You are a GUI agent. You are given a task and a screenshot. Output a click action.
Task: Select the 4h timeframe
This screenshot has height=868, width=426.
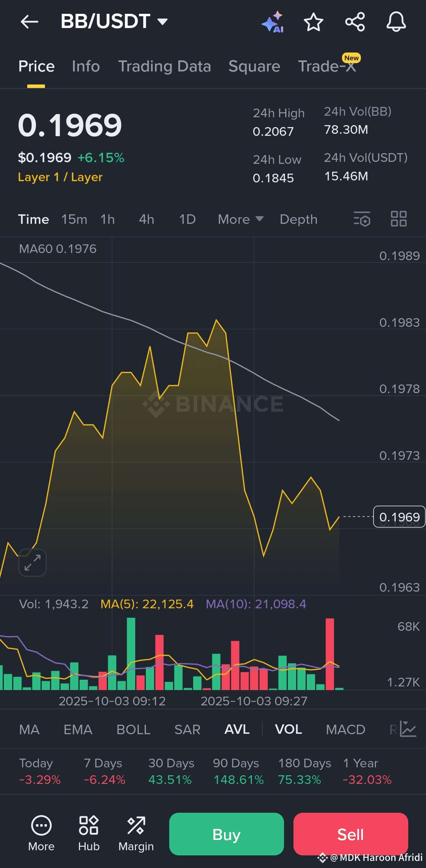[146, 219]
